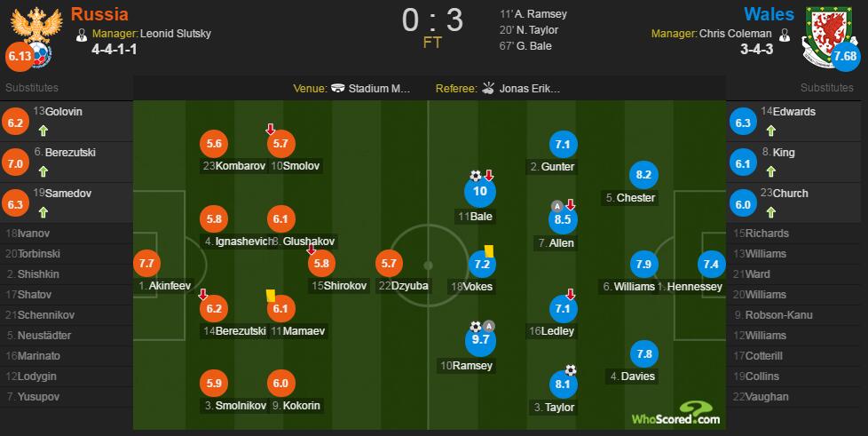868x436 pixels.
Task: Select Bale's 10 rating bubble
Action: pos(480,192)
